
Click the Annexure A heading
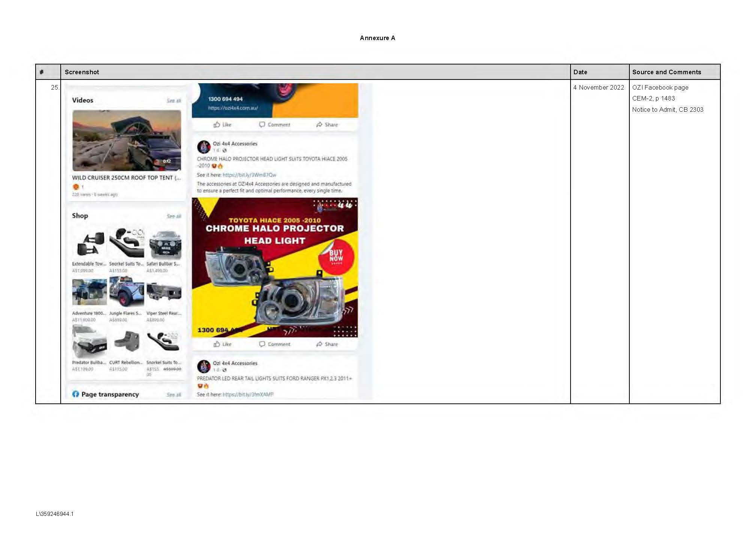tap(378, 38)
